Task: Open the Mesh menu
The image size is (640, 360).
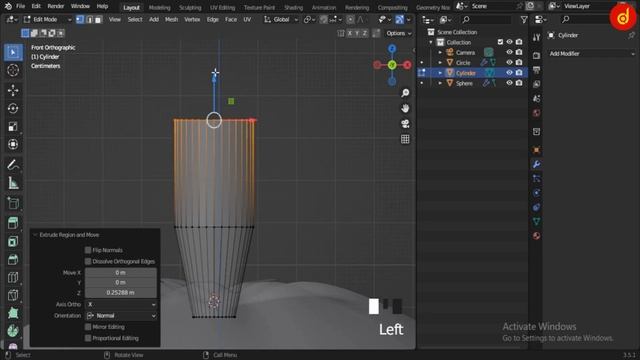Action: pos(171,19)
